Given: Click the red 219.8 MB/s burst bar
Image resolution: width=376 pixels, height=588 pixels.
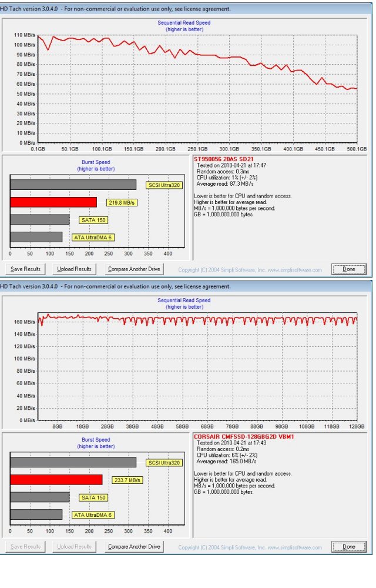Looking at the screenshot, I should (53, 202).
